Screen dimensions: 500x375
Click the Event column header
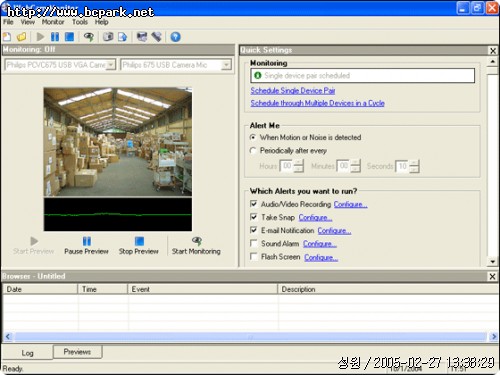tap(203, 289)
